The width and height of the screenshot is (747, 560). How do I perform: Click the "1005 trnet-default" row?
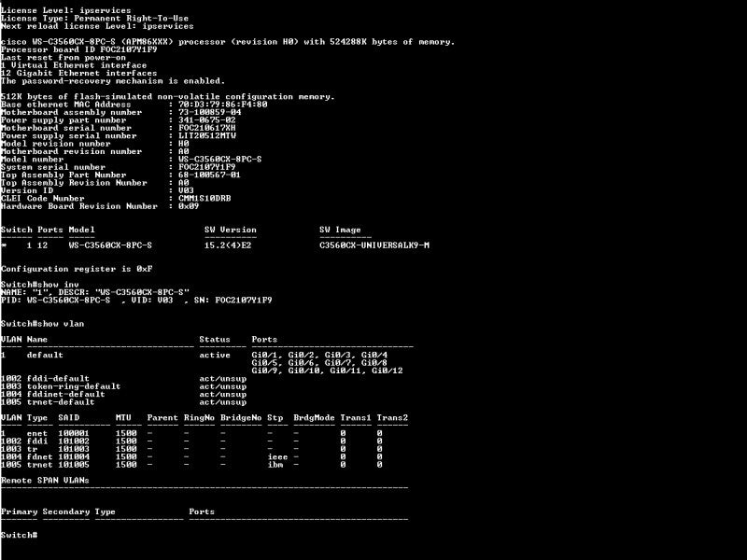point(124,402)
